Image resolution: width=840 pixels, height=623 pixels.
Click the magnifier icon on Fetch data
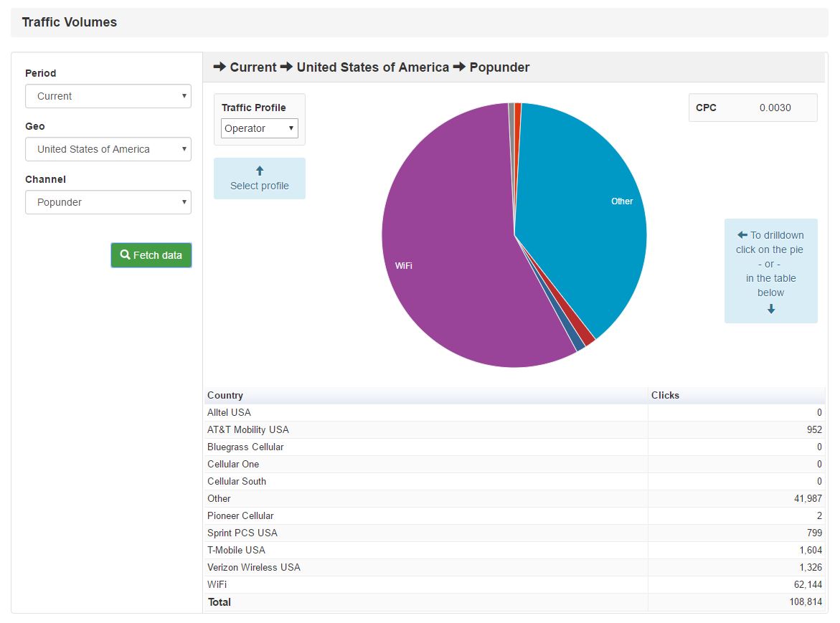[x=125, y=255]
